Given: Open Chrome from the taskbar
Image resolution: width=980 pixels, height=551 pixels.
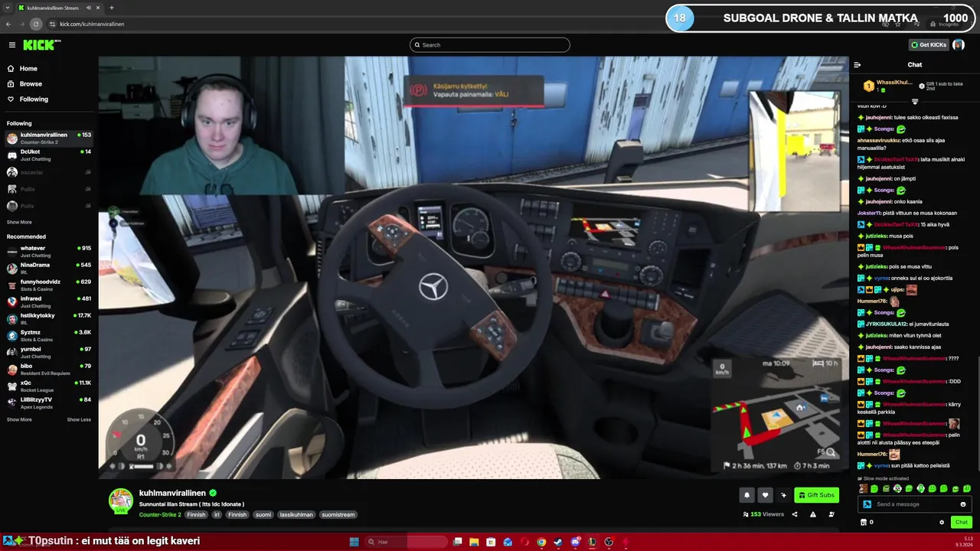Looking at the screenshot, I should pos(541,542).
